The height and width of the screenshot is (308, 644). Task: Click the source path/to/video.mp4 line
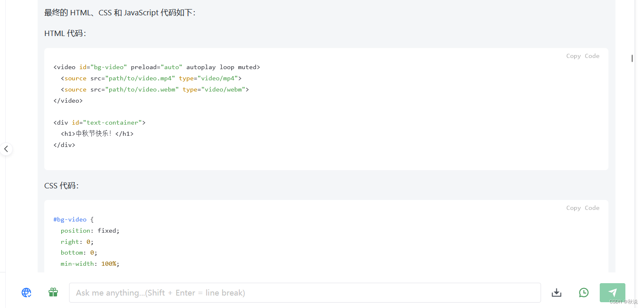[151, 78]
